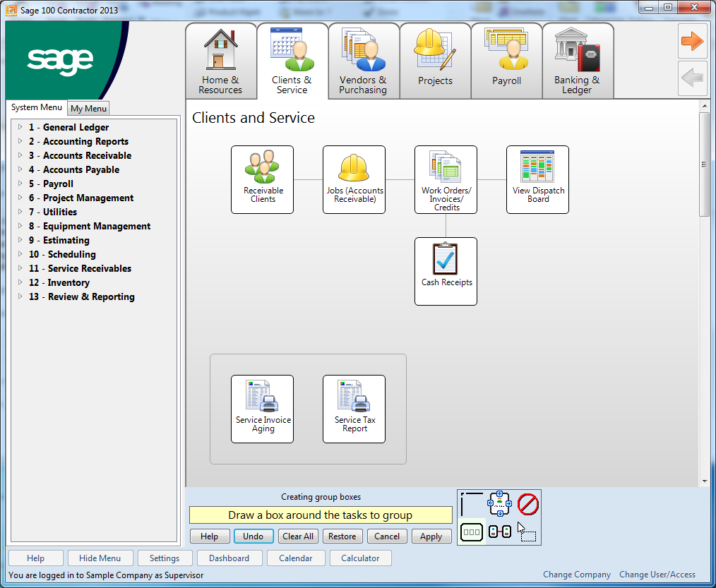Open the Receivable Clients task tile

(x=262, y=179)
